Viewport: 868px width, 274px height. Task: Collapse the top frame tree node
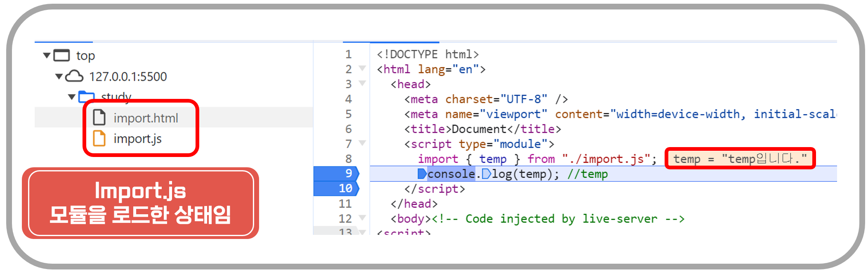47,55
